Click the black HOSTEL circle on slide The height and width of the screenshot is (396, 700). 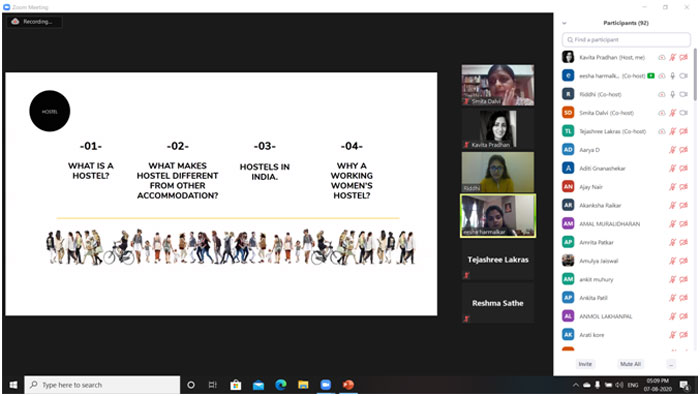tap(50, 111)
